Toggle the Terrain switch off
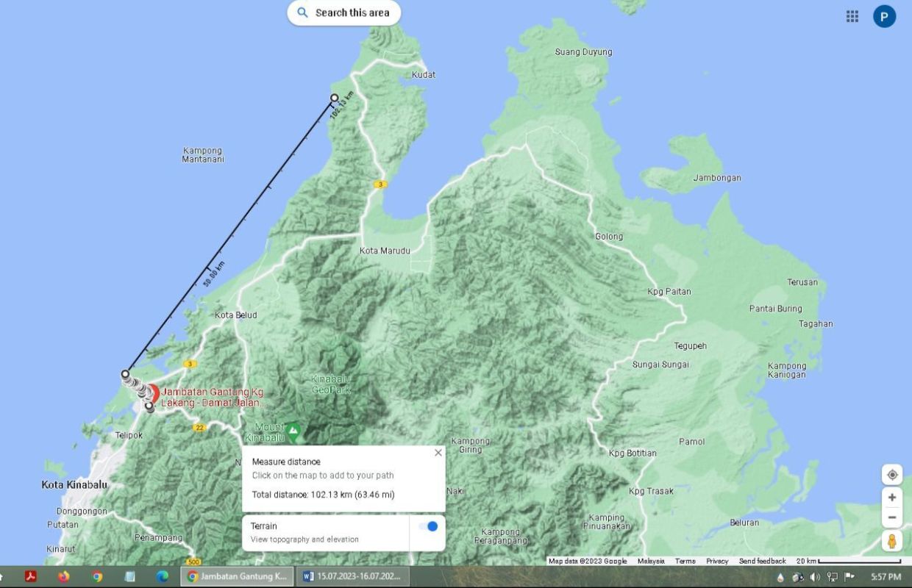This screenshot has height=588, width=912. pos(428,526)
